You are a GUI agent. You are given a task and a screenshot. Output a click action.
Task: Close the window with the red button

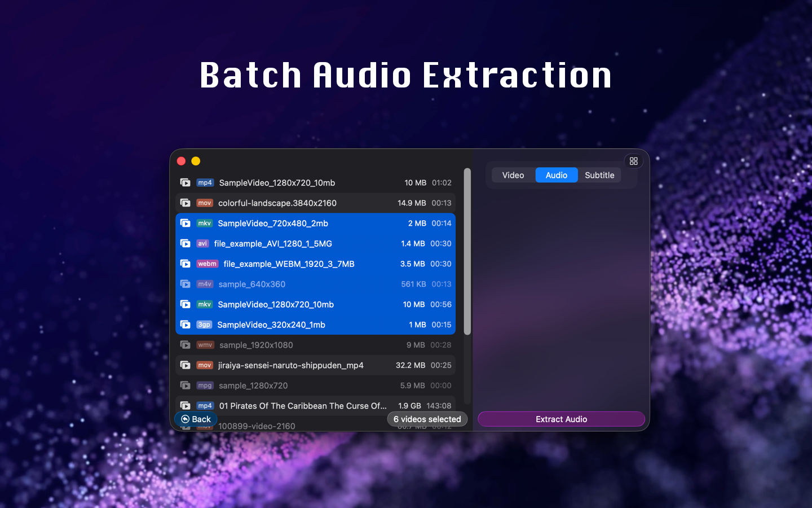(181, 161)
